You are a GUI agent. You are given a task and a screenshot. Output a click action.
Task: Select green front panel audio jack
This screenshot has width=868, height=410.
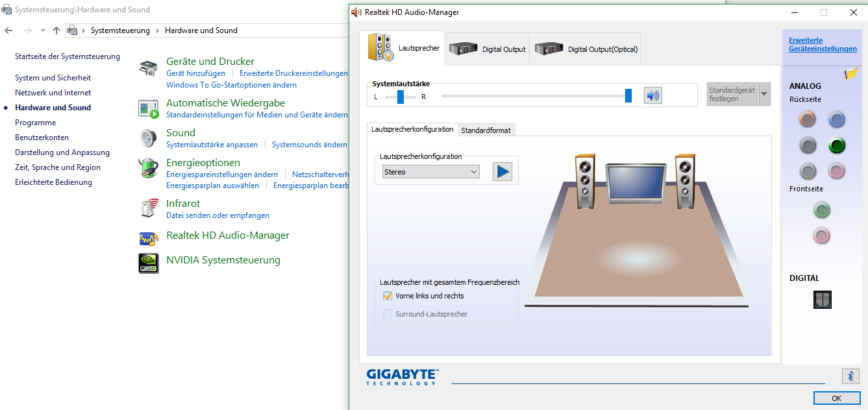[822, 210]
